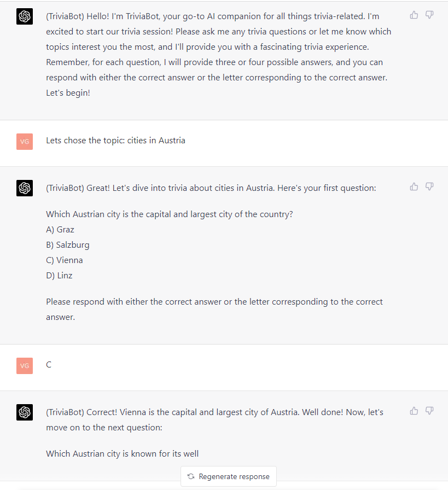448x490 pixels.
Task: Click the 'B) Salzburg' answer option text
Action: click(68, 244)
